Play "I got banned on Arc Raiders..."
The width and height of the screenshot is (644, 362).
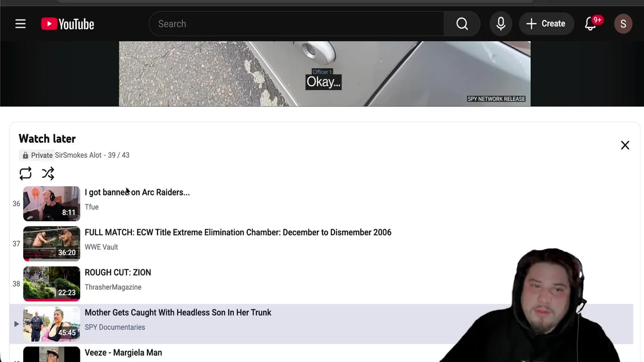tap(137, 192)
